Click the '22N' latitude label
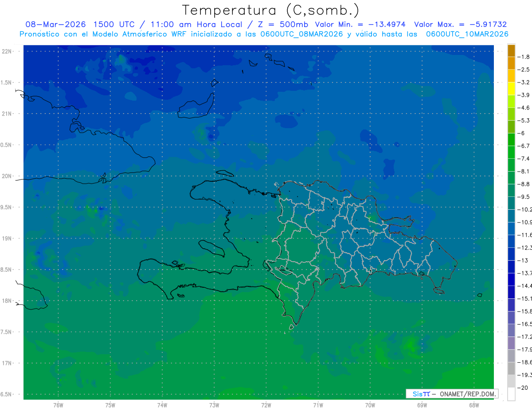 (7, 51)
